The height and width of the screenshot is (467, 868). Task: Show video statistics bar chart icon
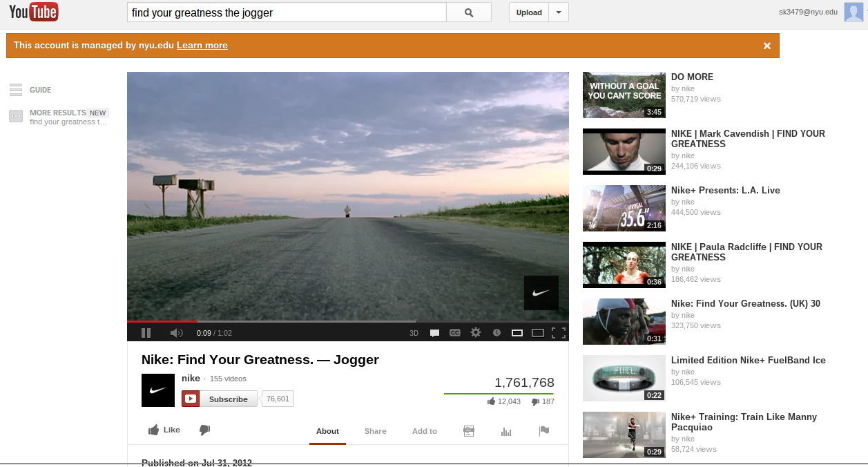click(506, 431)
